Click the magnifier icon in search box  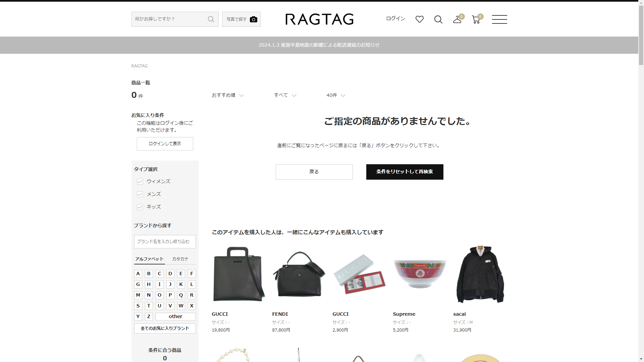[211, 19]
